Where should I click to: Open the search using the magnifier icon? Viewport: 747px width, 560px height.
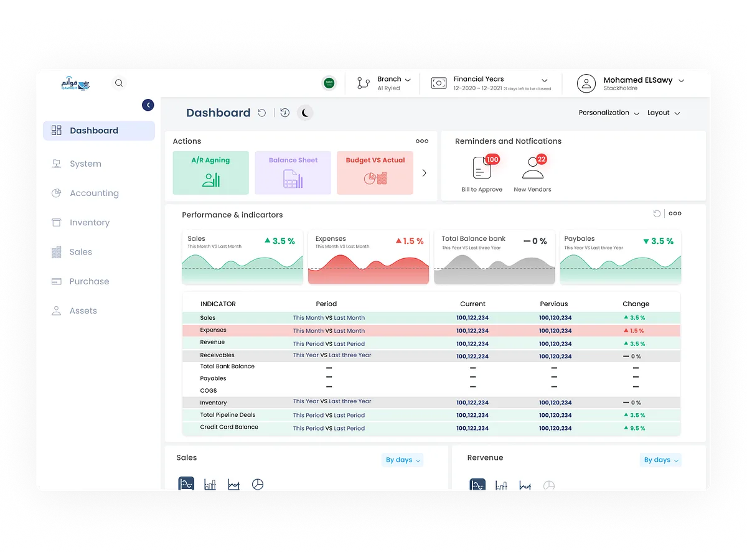click(118, 83)
